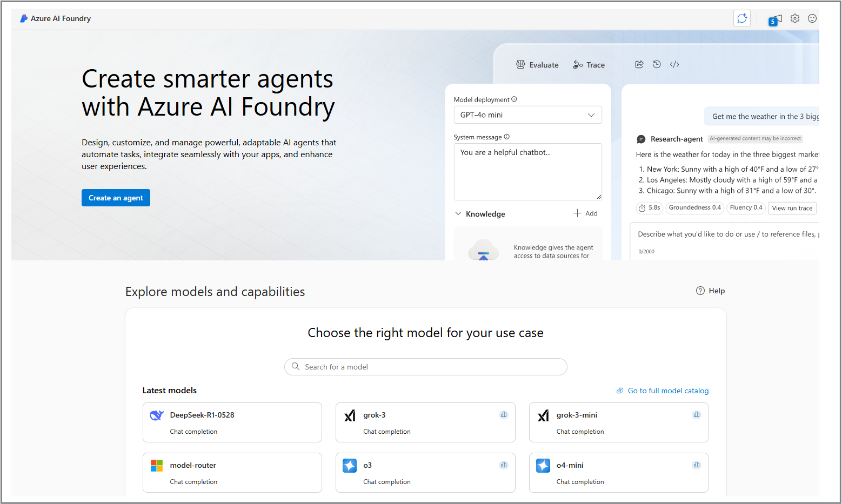Click the benchmark icon on grok-3-mini card
This screenshot has height=504, width=842.
[x=697, y=415]
